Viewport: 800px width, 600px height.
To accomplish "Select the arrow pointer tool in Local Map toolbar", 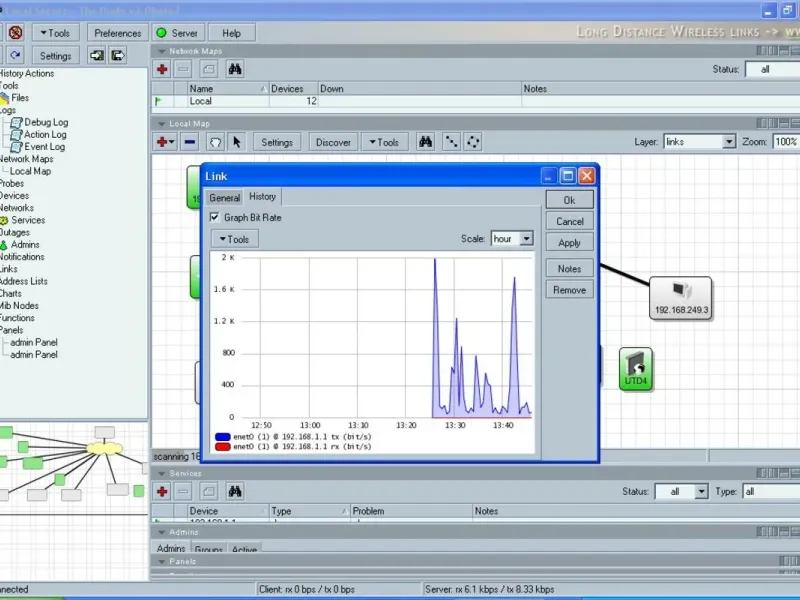I will (x=237, y=142).
